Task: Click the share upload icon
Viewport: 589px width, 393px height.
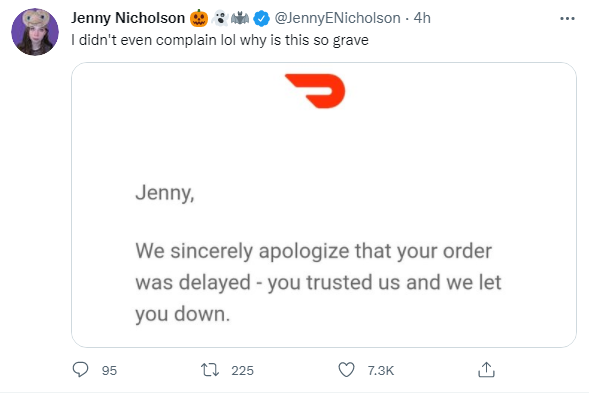Action: coord(486,370)
